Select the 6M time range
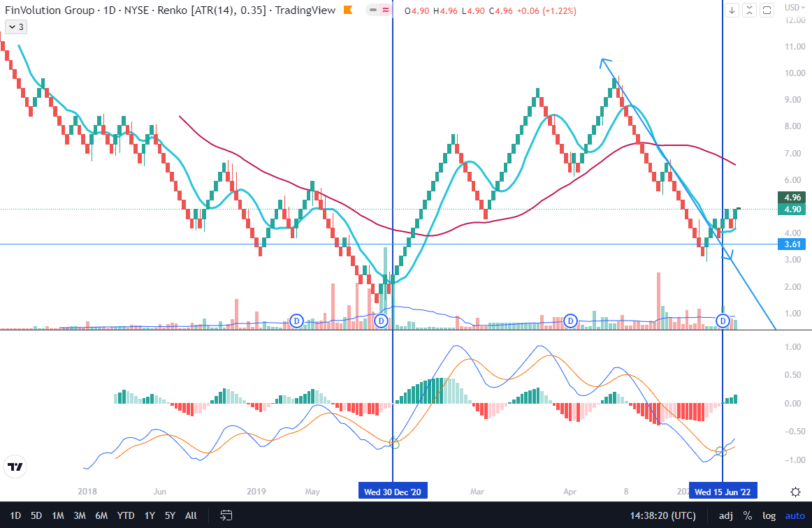Screen dimensions: 812x528 [101, 515]
